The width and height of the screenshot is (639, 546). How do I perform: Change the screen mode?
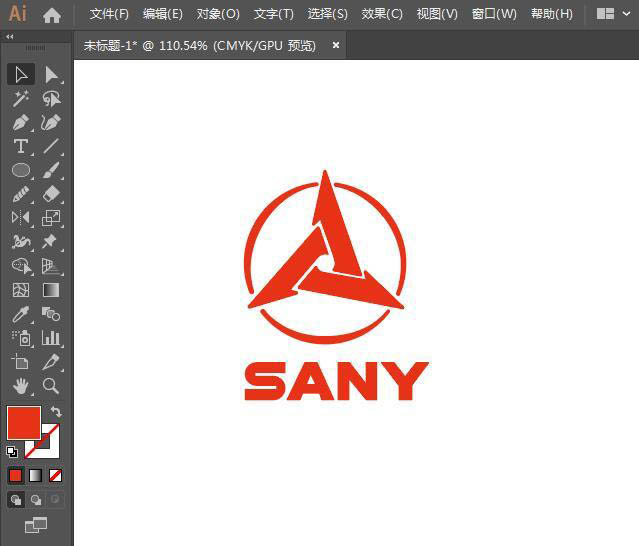coord(36,525)
